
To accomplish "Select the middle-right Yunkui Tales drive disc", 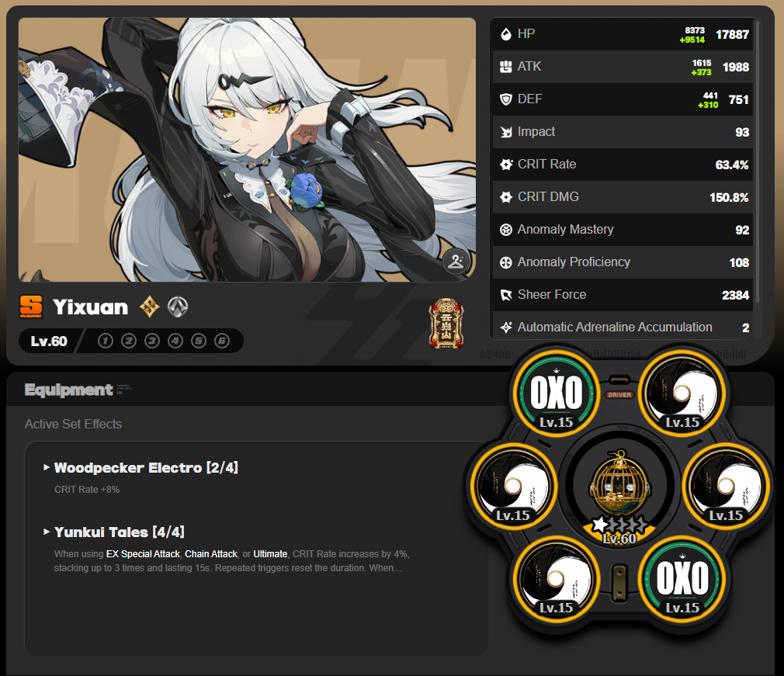I will (x=726, y=486).
